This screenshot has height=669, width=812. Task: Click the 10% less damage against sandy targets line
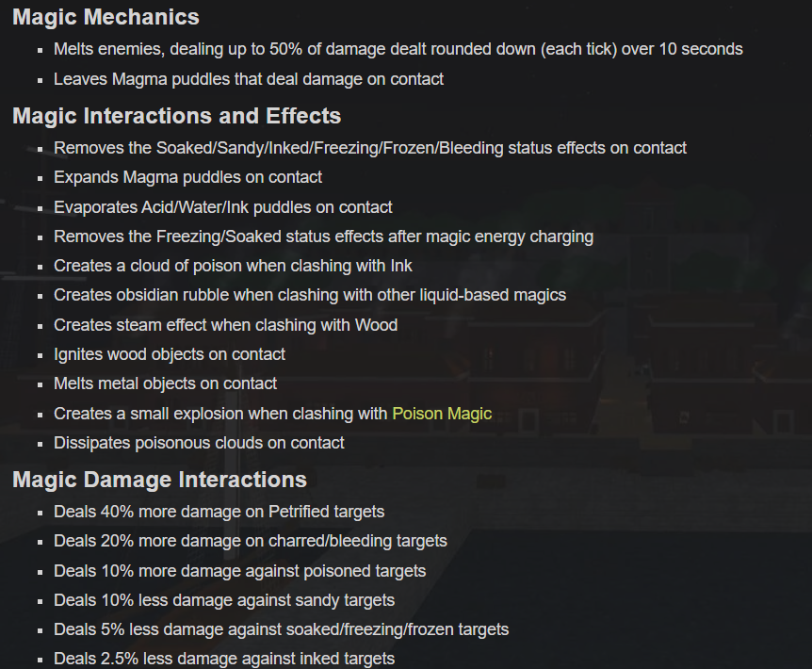coord(224,600)
